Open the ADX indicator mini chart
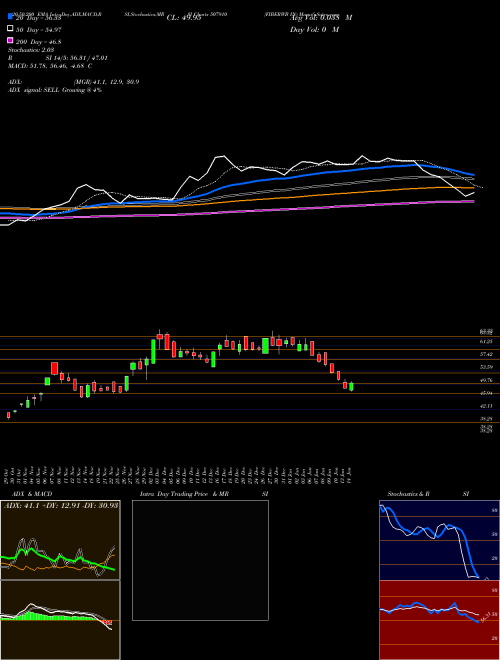 click(60, 540)
